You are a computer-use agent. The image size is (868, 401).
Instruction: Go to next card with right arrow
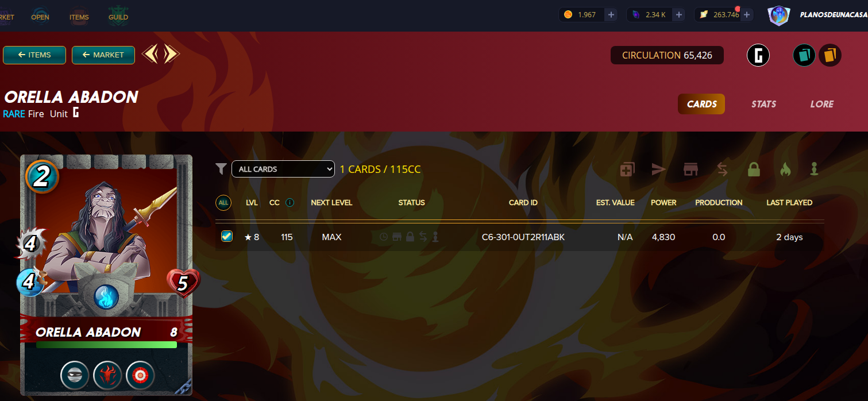click(x=171, y=55)
